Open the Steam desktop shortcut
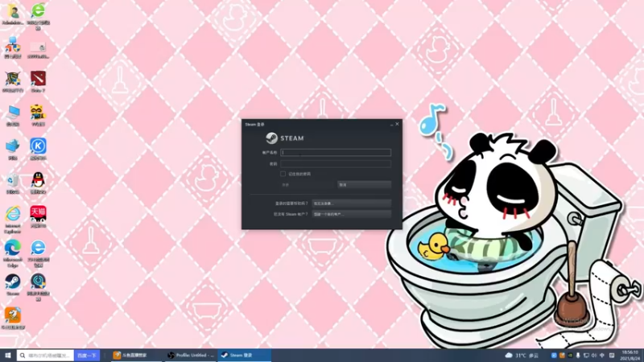Screen dimensions: 644x362 13,285
